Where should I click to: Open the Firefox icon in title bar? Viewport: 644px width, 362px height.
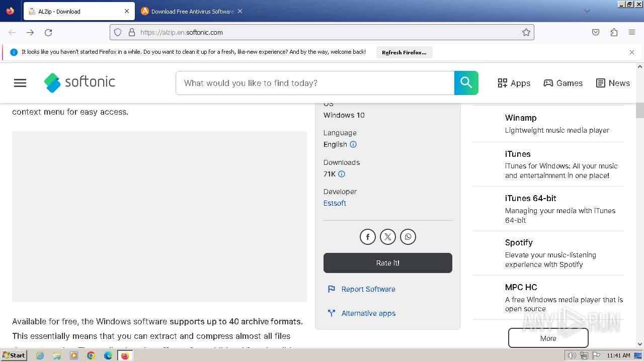click(10, 11)
